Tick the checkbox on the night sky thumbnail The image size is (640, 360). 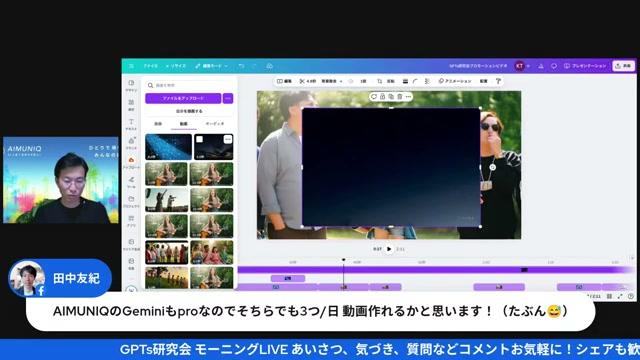pos(200,139)
